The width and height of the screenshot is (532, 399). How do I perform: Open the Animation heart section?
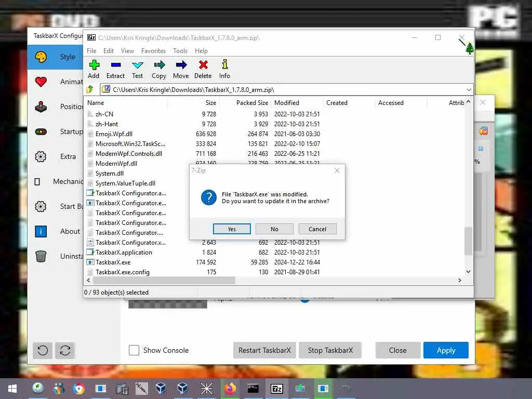[56, 82]
